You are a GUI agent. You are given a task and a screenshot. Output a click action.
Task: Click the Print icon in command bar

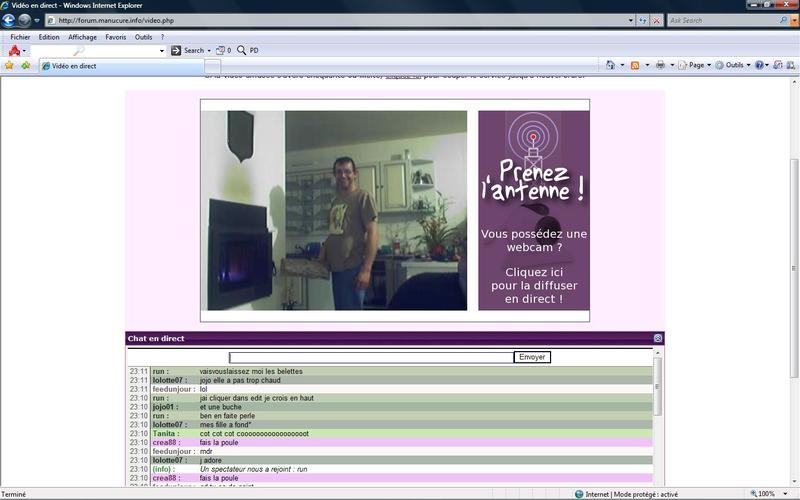[660, 66]
